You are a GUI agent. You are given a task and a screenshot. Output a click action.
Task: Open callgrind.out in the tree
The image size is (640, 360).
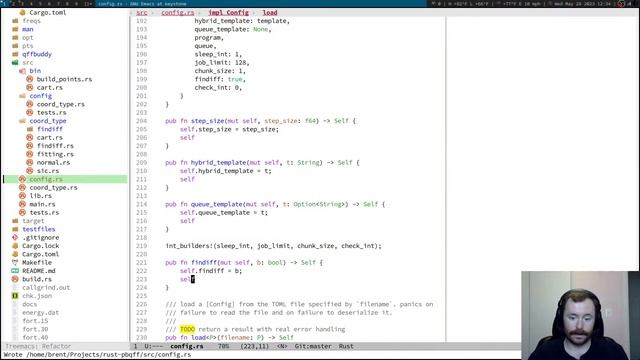(x=46, y=287)
